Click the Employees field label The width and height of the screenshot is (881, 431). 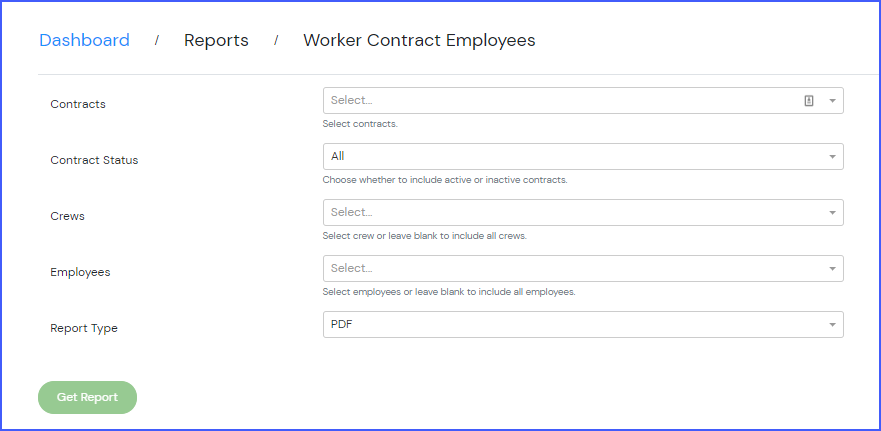[80, 273]
